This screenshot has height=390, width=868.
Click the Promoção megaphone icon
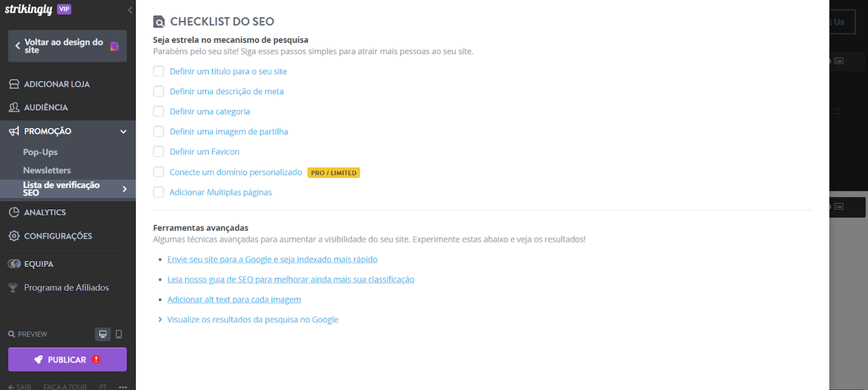(x=14, y=131)
